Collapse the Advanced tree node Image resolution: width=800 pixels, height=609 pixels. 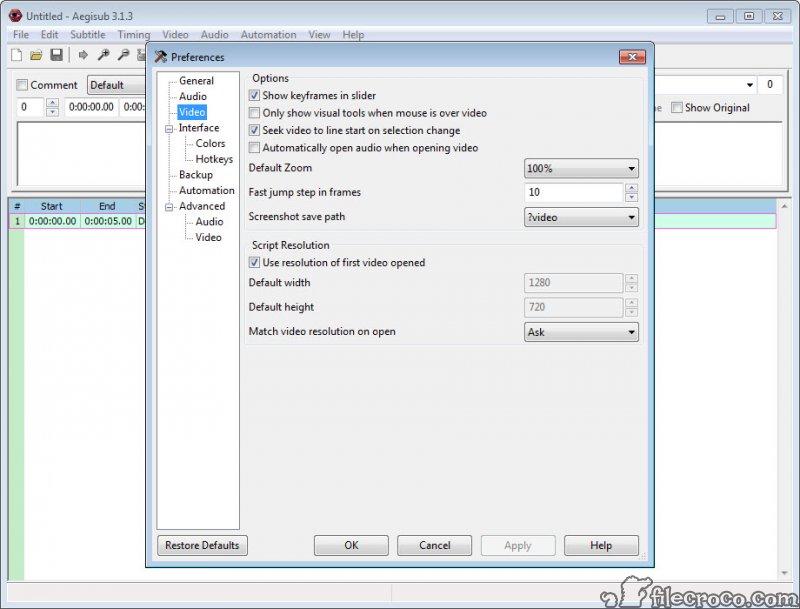click(x=169, y=207)
